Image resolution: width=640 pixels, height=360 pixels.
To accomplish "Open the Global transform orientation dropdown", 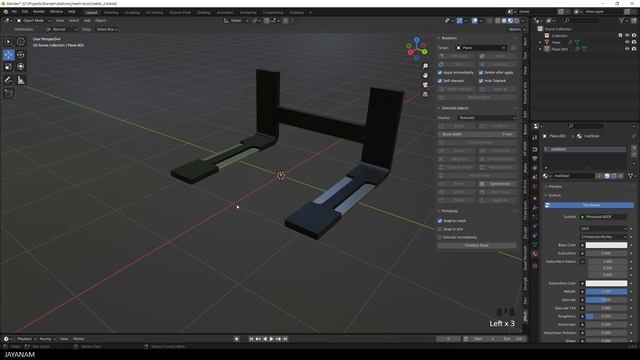I will pos(236,20).
